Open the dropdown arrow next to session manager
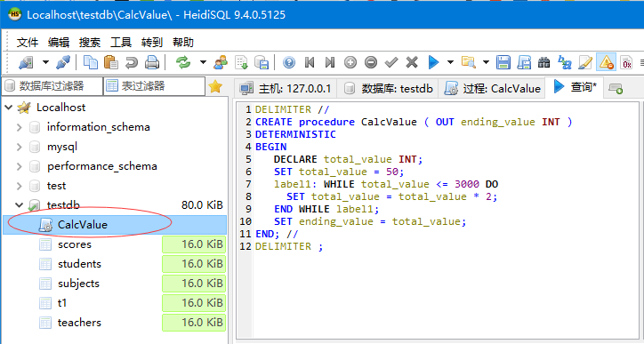644x344 pixels. pos(45,62)
